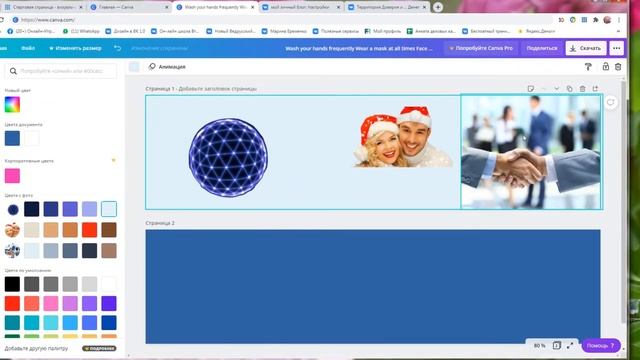Open a new browser tab with plus button
The width and height of the screenshot is (640, 360).
[x=438, y=7]
